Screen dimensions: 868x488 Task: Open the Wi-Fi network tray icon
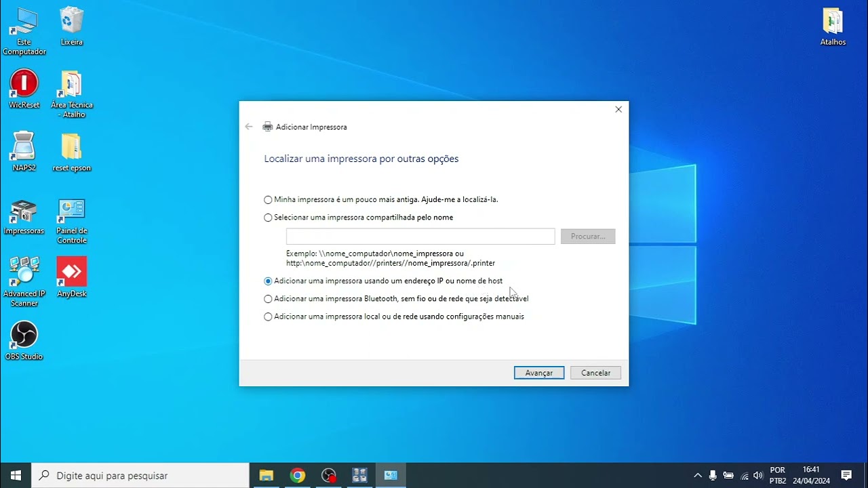(745, 475)
